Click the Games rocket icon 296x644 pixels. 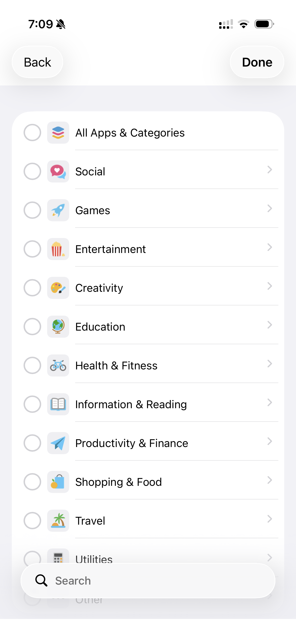(x=58, y=210)
